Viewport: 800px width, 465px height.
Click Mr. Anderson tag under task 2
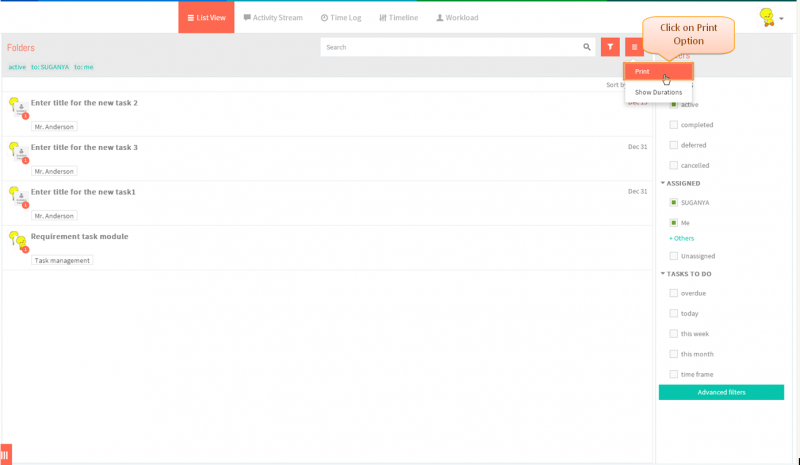point(54,127)
